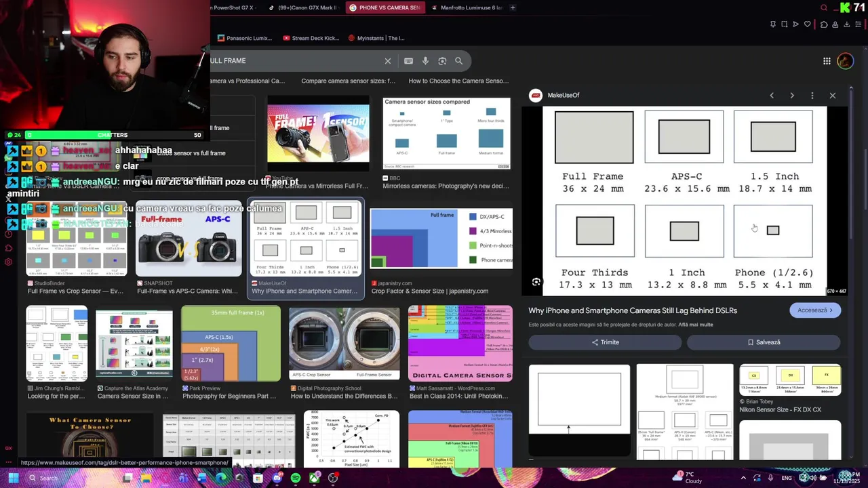Image resolution: width=868 pixels, height=488 pixels.
Task: Open the YouTube Full Frame 1" Sensor thumbnail
Action: [x=318, y=133]
